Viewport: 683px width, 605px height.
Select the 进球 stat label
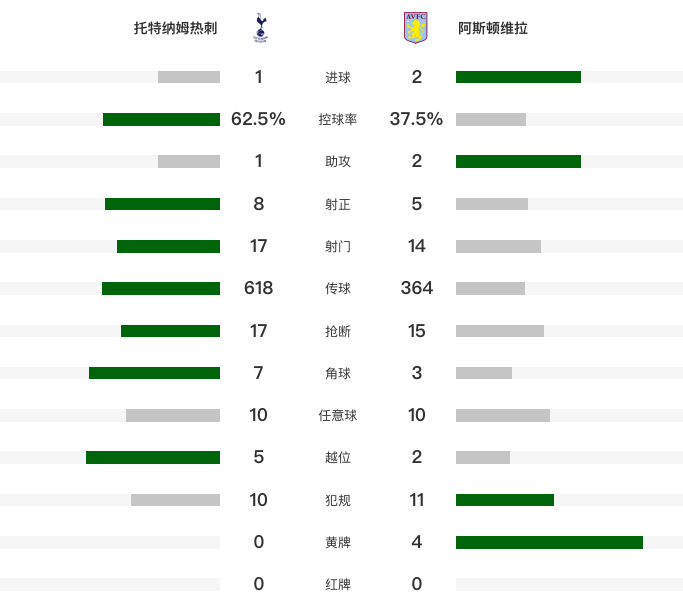338,78
